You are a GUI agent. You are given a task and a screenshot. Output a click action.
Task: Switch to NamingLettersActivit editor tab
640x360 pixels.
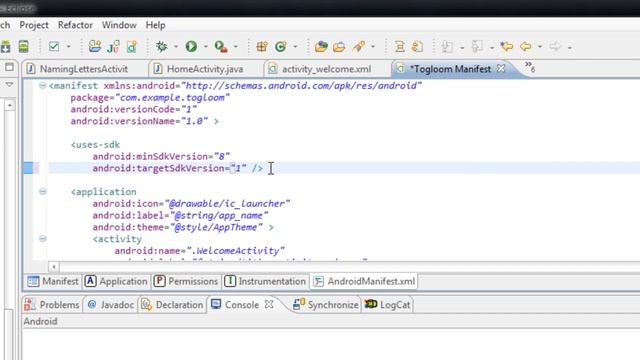point(84,69)
